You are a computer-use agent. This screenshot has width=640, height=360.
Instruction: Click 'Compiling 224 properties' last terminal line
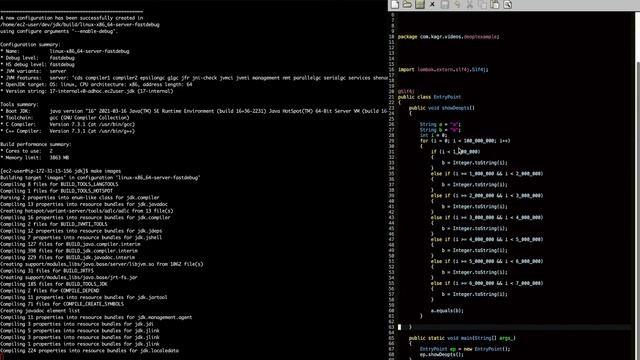tap(89, 351)
